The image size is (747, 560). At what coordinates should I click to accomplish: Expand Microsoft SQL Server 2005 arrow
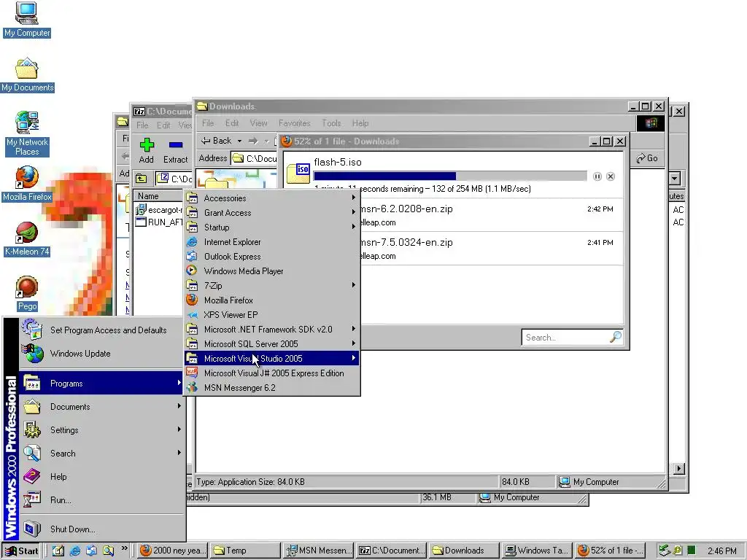coord(354,344)
